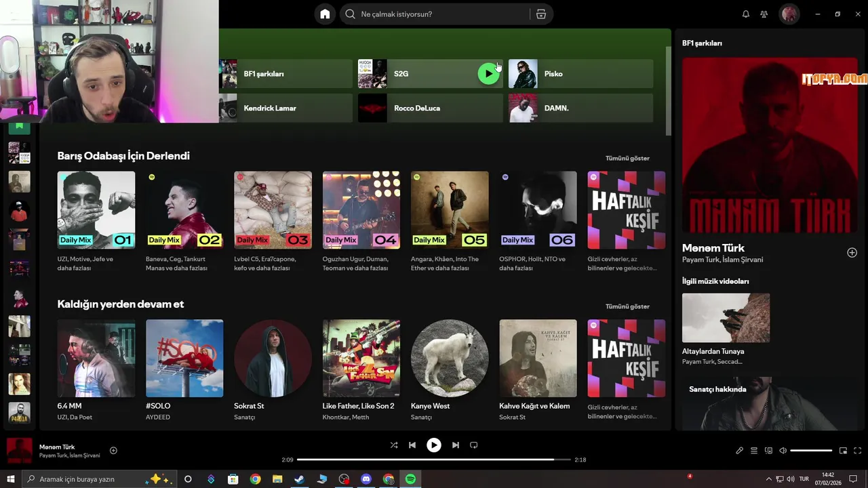The height and width of the screenshot is (488, 868).
Task: Open Discord from the taskbar
Action: pos(366,479)
